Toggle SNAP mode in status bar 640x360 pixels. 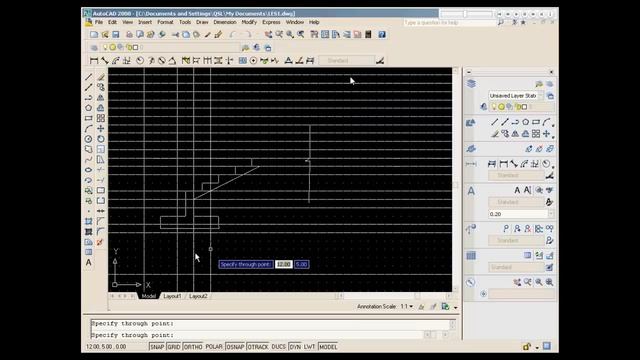[157, 347]
